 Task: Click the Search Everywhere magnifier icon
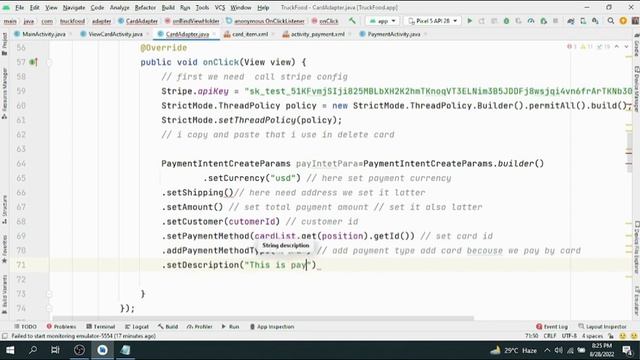coord(611,21)
